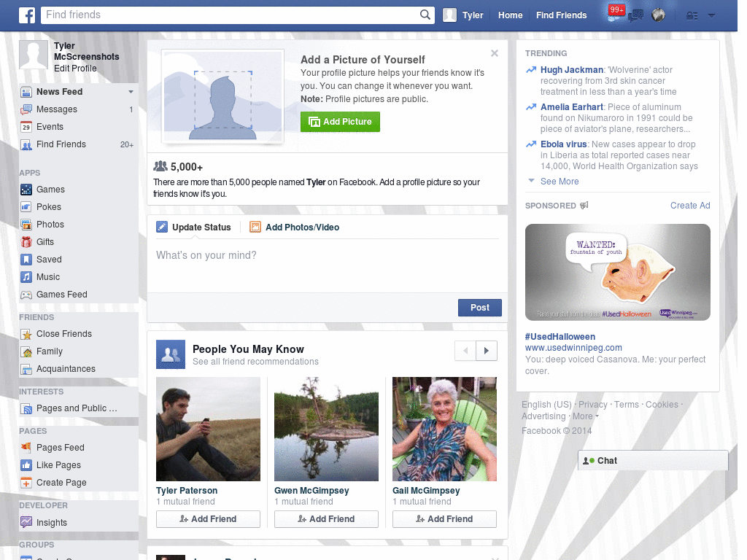Open Gifts in the sidebar
The image size is (747, 560).
click(x=78, y=242)
